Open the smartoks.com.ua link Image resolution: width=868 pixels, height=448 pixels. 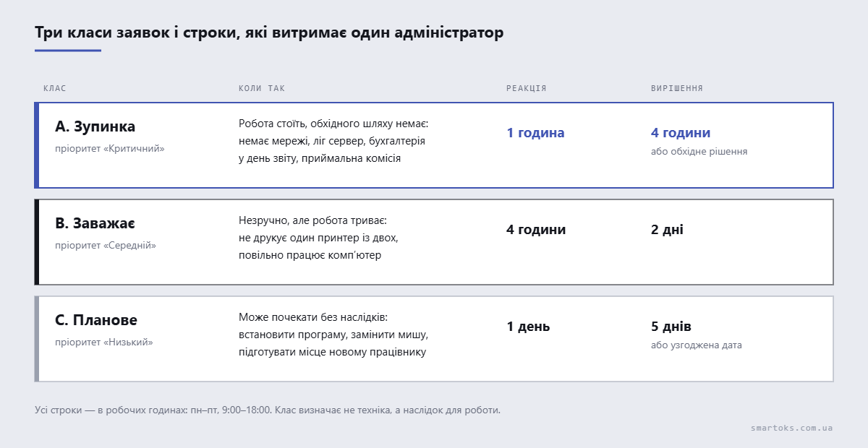[791, 428]
